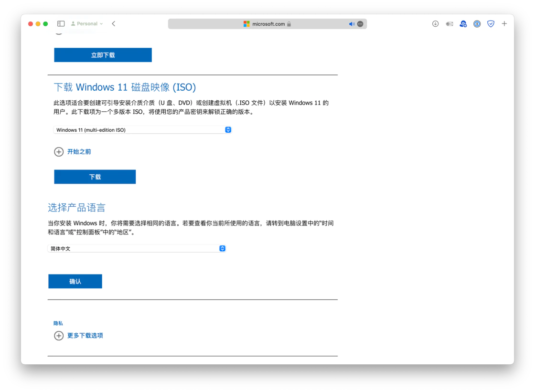
Task: Open the 简体中文 language dropdown
Action: tap(137, 248)
